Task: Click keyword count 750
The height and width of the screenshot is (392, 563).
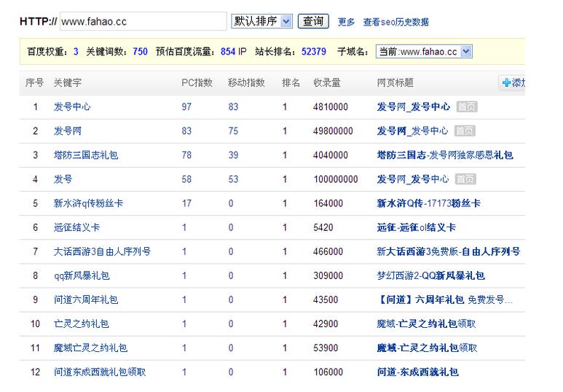Action: (x=140, y=52)
